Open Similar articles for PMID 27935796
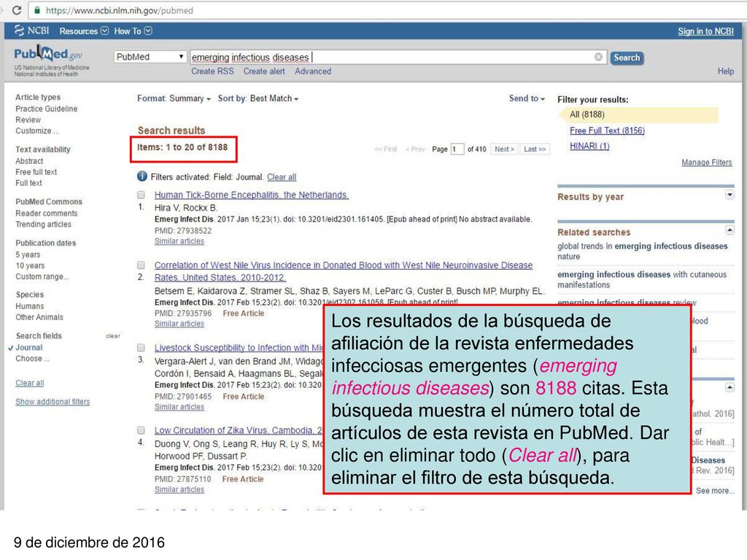Image resolution: width=747 pixels, height=560 pixels. coord(179,324)
